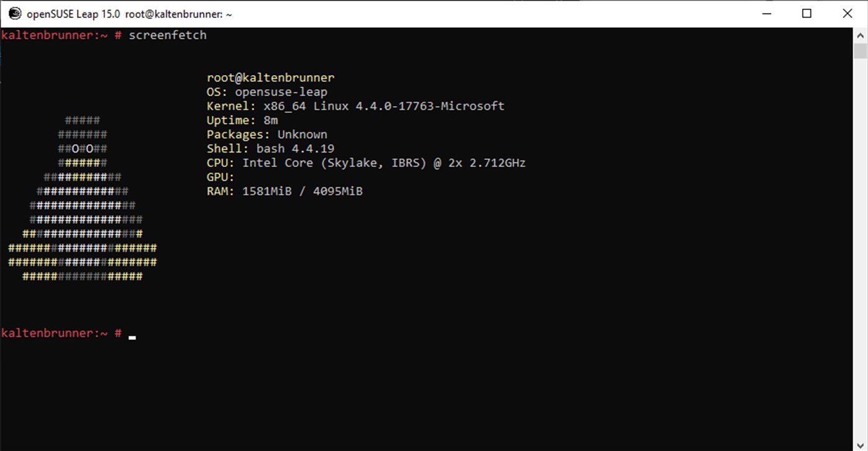Click the RAM usage line
The image size is (868, 451).
[x=285, y=192]
